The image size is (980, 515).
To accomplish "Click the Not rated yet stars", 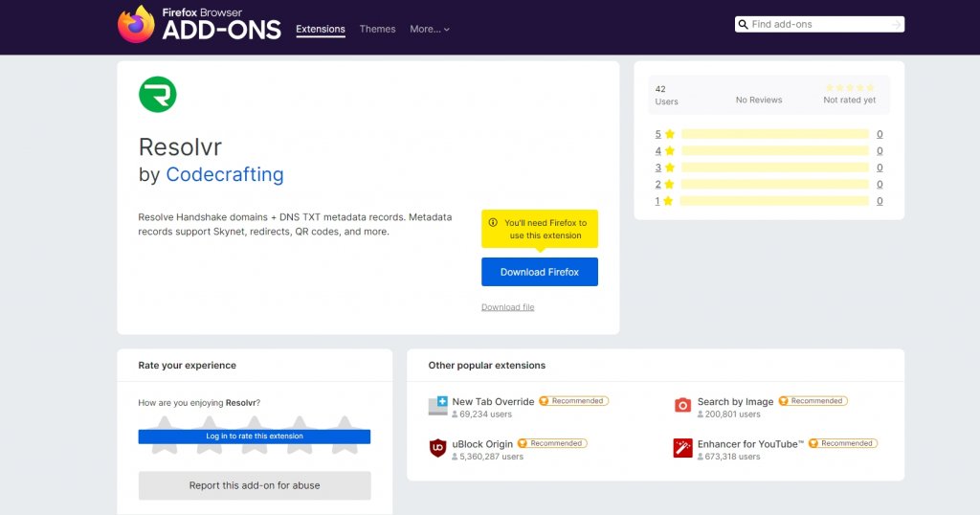I will [x=850, y=88].
